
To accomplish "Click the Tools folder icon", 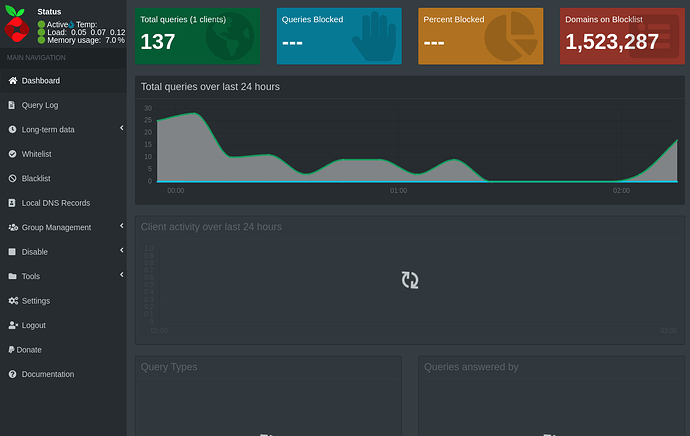I will click(12, 276).
